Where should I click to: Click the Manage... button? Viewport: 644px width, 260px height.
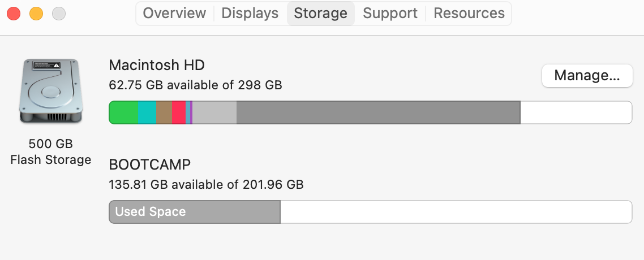587,76
